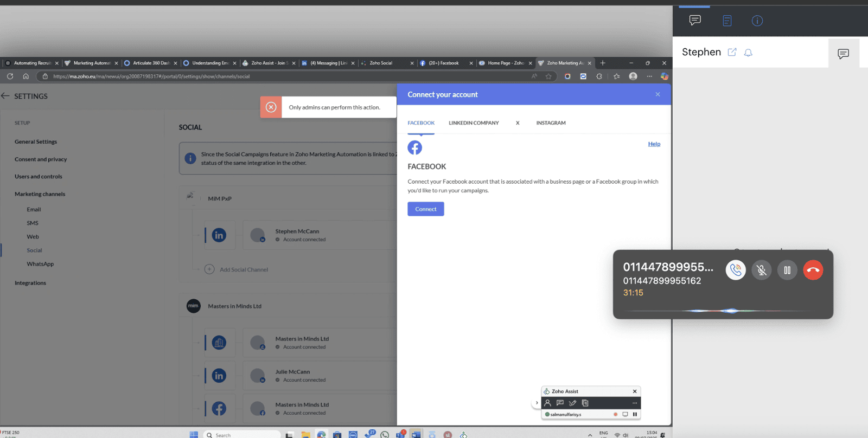Open the Help link
Viewport: 868px width, 438px height.
pos(654,144)
